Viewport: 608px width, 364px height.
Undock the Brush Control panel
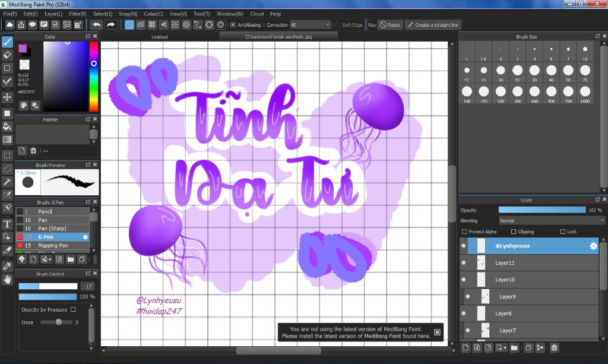point(88,273)
